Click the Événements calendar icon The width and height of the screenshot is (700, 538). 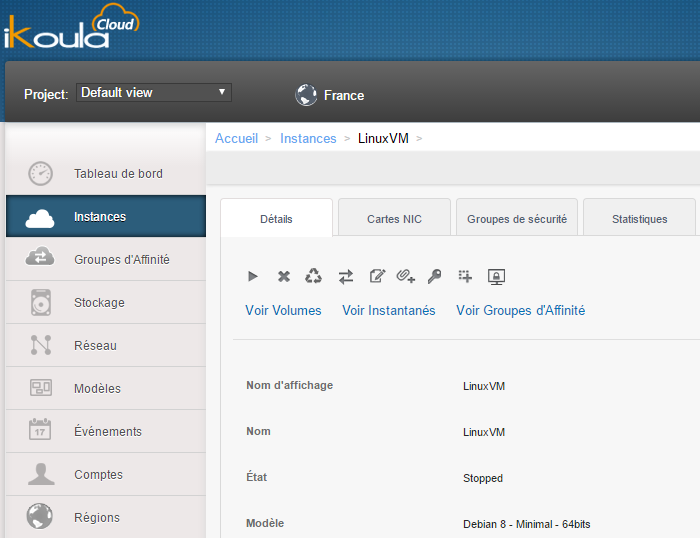point(40,430)
